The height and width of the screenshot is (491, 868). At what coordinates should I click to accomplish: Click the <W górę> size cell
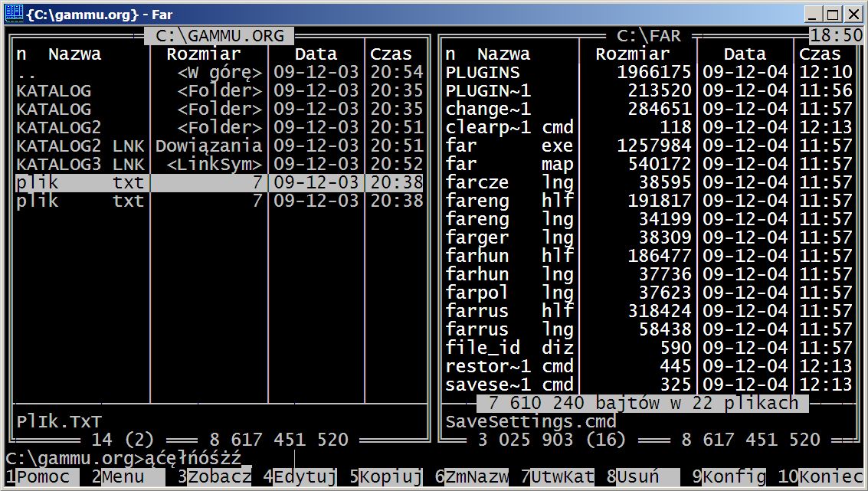click(x=220, y=73)
